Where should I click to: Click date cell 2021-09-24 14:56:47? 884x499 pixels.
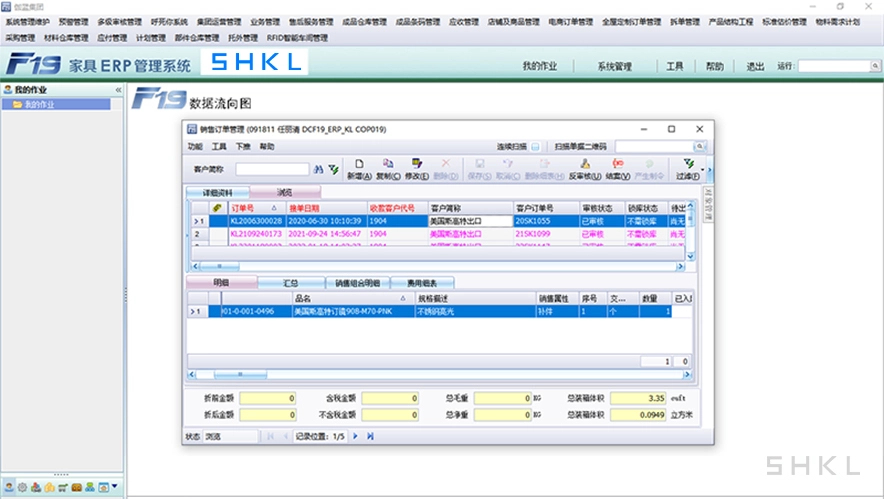tap(326, 234)
